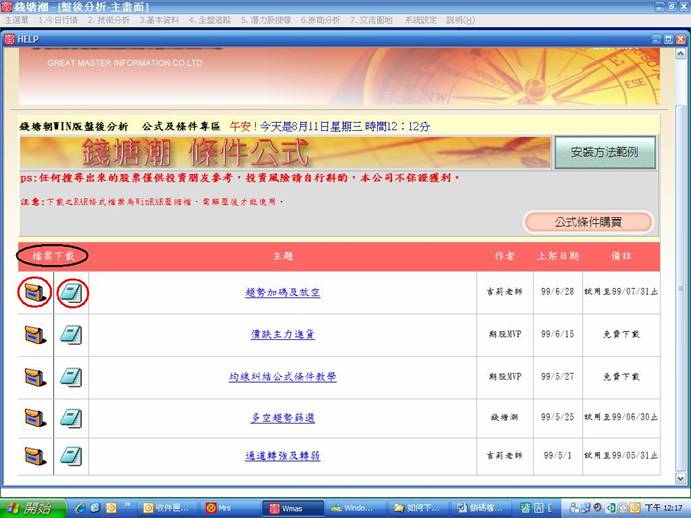Open the 多空趨勢篩選 topic link
Image resolution: width=691 pixels, height=518 pixels.
(x=282, y=416)
